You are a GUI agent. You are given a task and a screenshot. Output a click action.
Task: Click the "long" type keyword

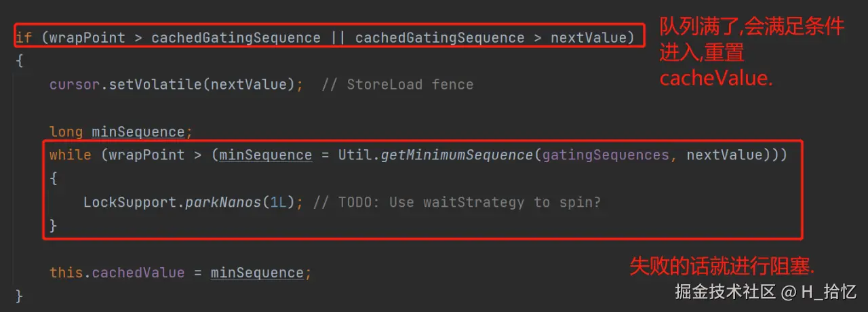click(66, 132)
